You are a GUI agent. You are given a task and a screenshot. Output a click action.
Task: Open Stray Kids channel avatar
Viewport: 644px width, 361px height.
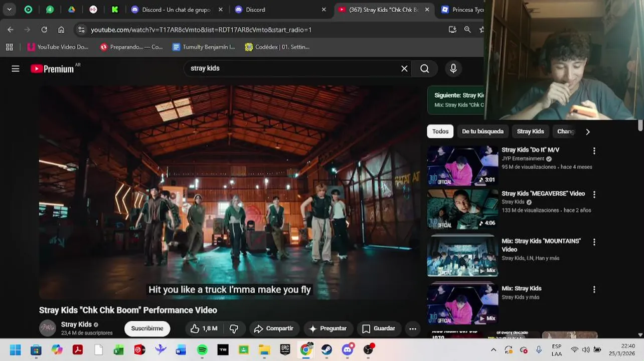coord(48,328)
